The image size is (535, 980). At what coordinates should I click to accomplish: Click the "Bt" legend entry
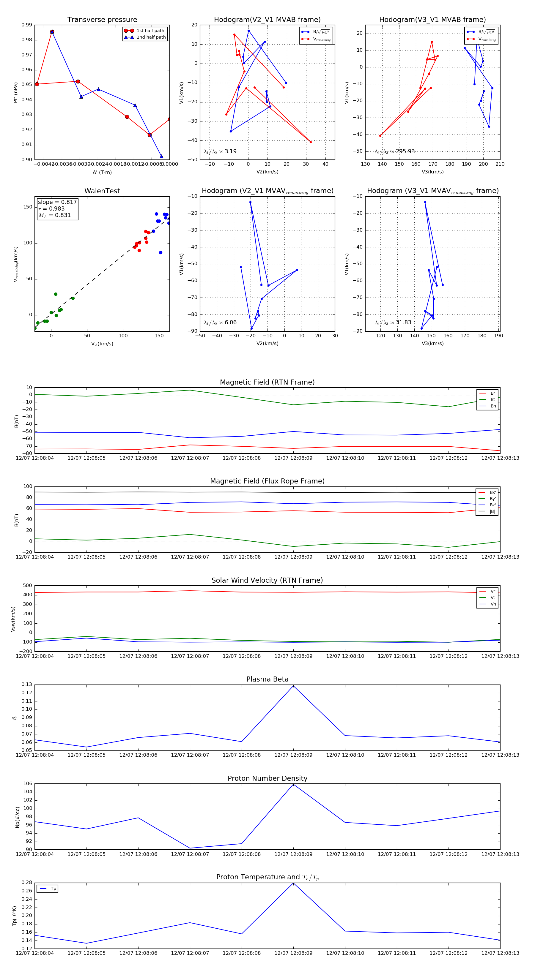coord(487,400)
